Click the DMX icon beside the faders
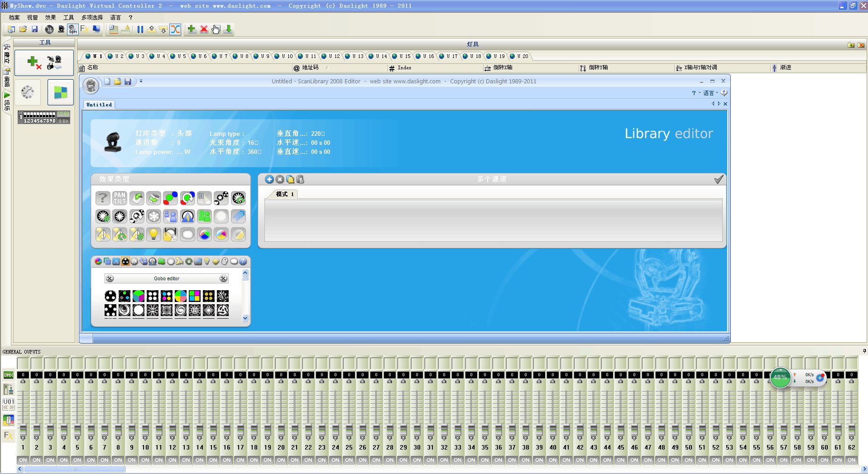Image resolution: width=868 pixels, height=474 pixels. [9, 375]
